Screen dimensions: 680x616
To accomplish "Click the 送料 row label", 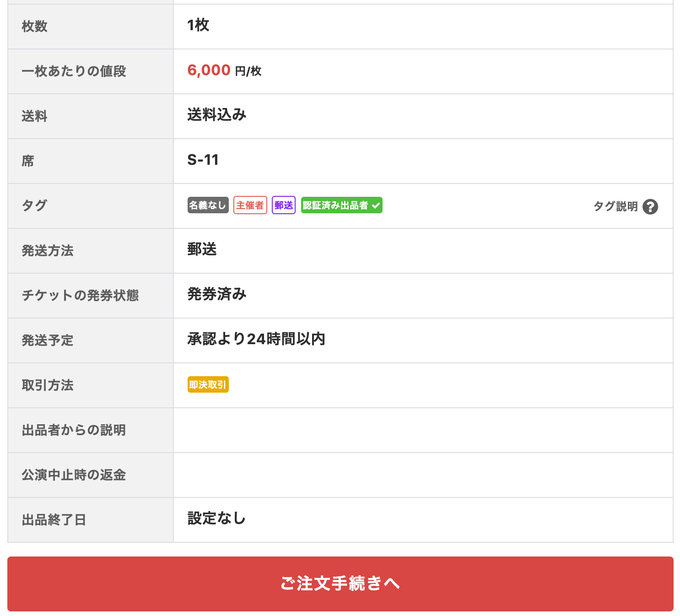I will (x=35, y=116).
